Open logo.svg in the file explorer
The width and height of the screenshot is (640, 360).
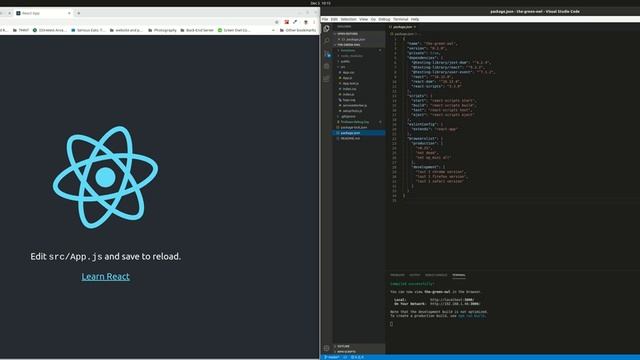359,100
